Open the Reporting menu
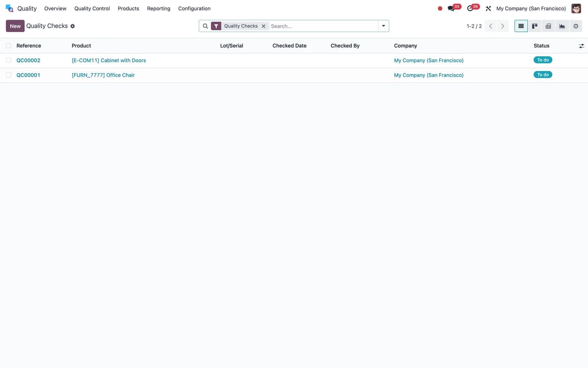588x368 pixels. pyautogui.click(x=159, y=8)
